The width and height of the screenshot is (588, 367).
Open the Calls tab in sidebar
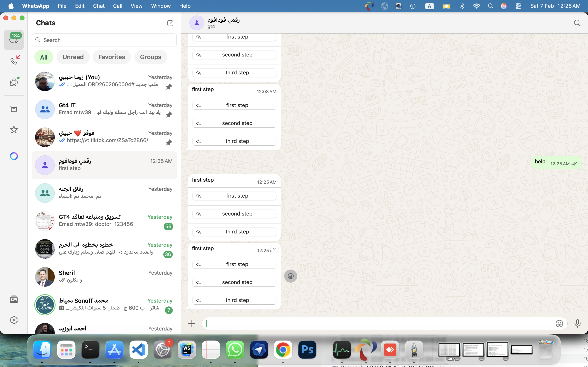pos(14,61)
